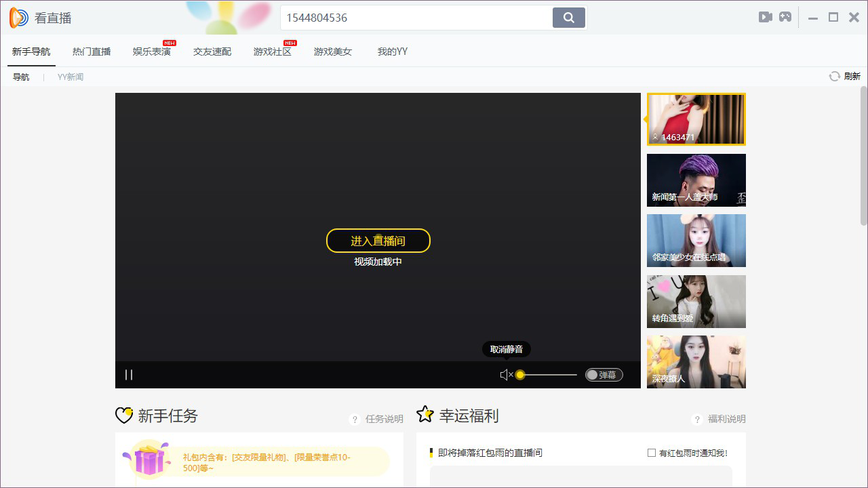Open the video recording icon in the title bar
This screenshot has width=868, height=488.
point(766,17)
